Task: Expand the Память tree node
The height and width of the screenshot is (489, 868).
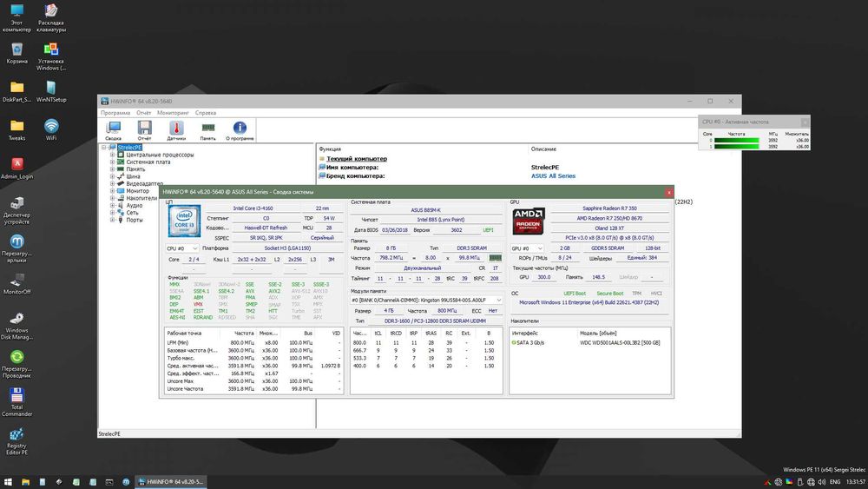Action: 112,169
